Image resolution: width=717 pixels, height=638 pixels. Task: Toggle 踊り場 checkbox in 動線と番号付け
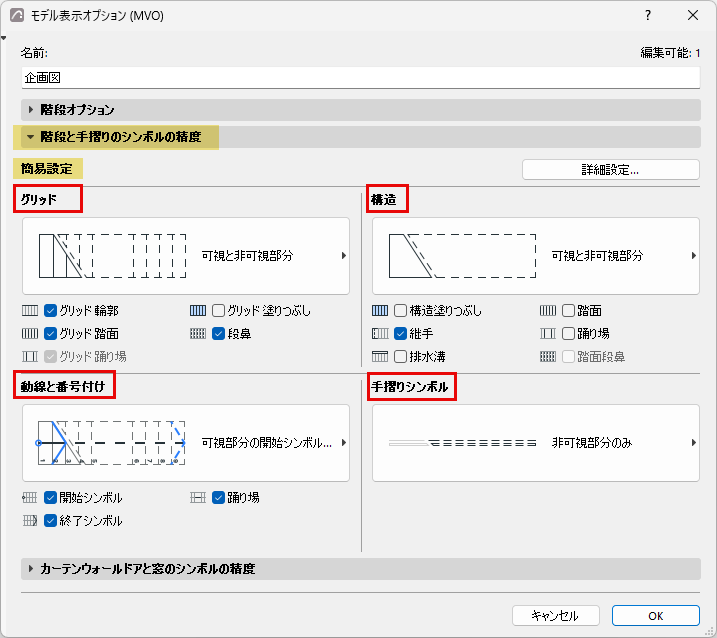coord(219,497)
